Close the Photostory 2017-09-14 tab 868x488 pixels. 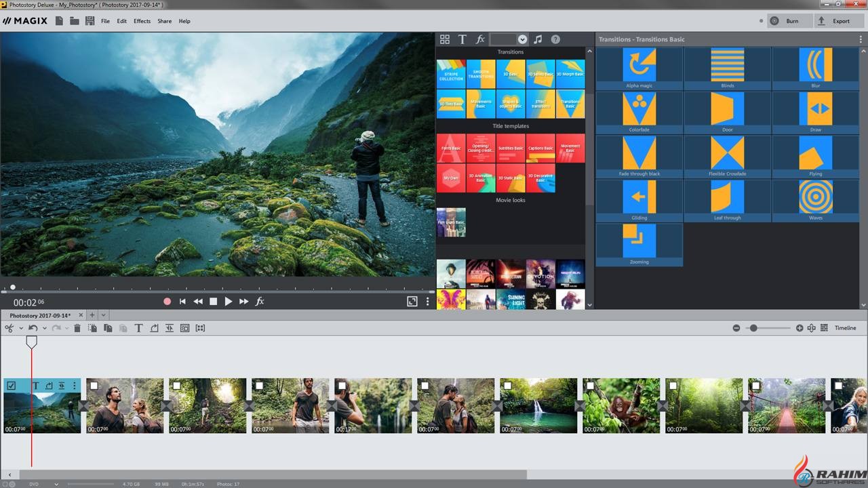(80, 315)
